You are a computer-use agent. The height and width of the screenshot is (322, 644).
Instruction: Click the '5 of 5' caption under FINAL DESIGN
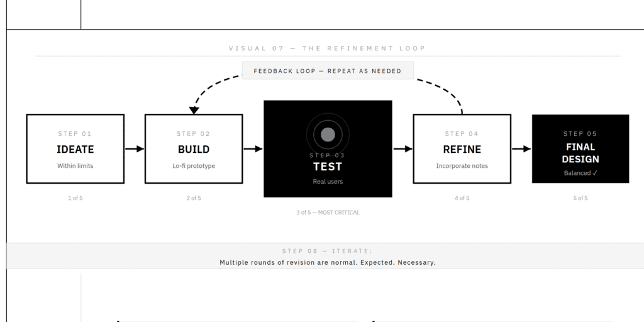pos(580,198)
